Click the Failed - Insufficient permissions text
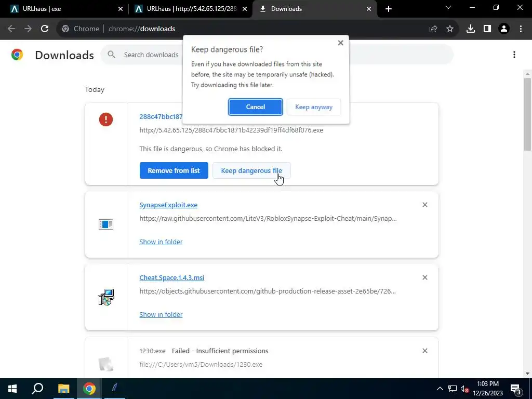 pyautogui.click(x=220, y=351)
